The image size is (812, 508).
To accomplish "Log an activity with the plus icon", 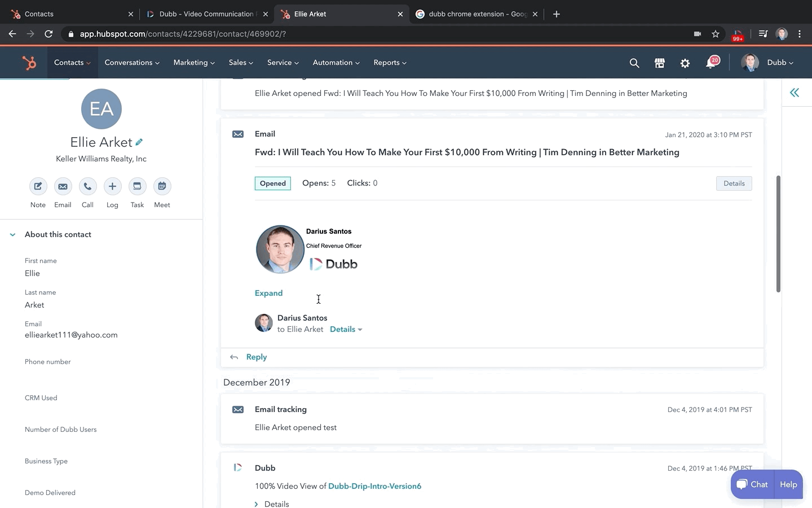I will 112,186.
